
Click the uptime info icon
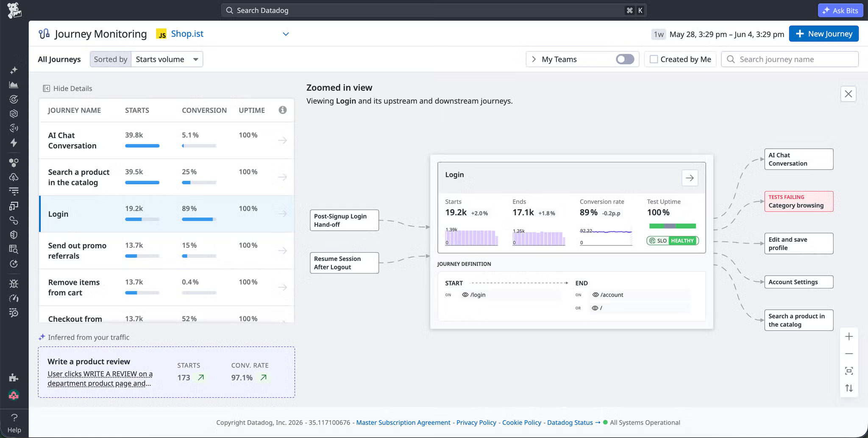point(283,110)
